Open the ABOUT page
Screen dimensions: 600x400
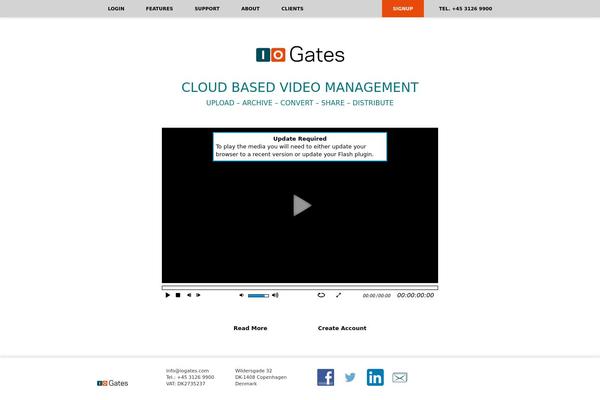250,8
